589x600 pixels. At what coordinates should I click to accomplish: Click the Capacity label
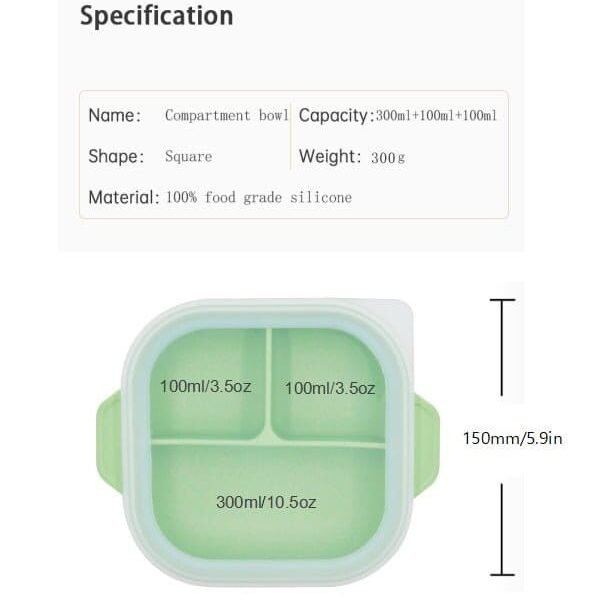pos(336,116)
